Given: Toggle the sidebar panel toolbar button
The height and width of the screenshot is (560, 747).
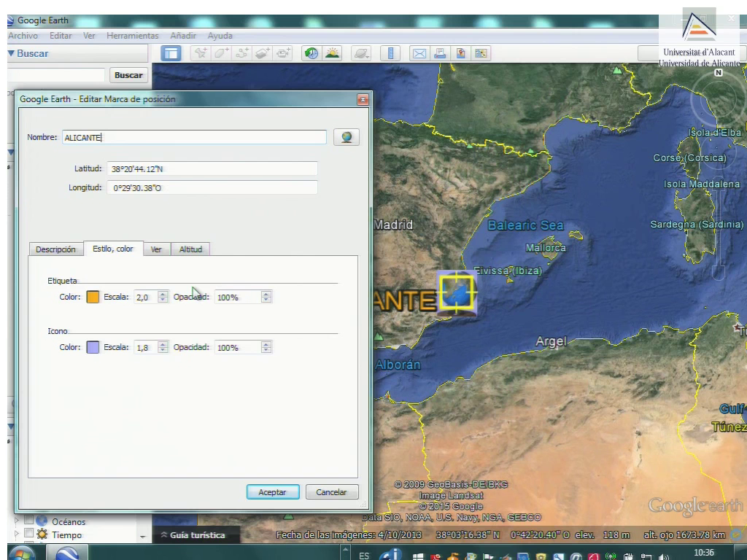Looking at the screenshot, I should (171, 53).
